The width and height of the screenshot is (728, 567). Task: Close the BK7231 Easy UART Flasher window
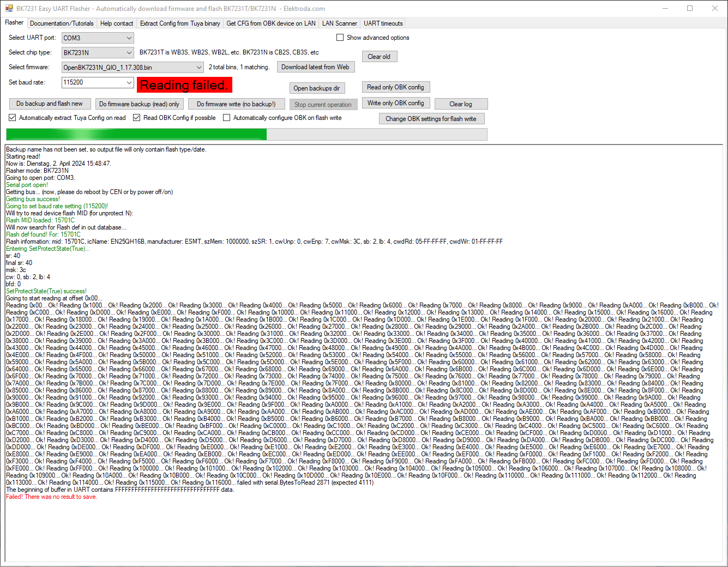pyautogui.click(x=715, y=8)
